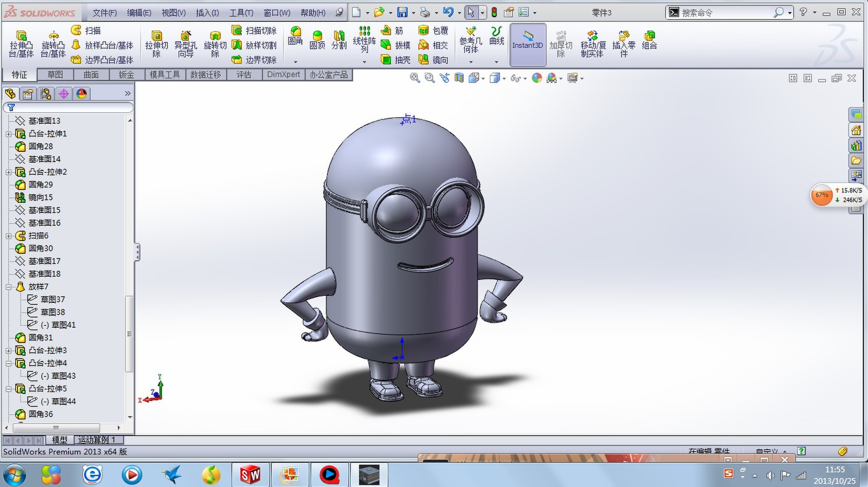The image size is (868, 487).
Task: Toggle the Instant3D mode button
Action: coord(528,44)
